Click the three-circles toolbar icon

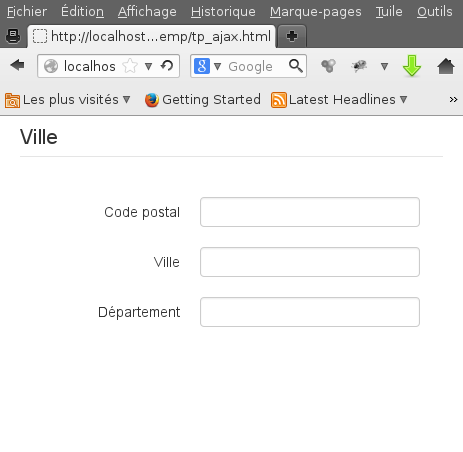click(x=328, y=66)
